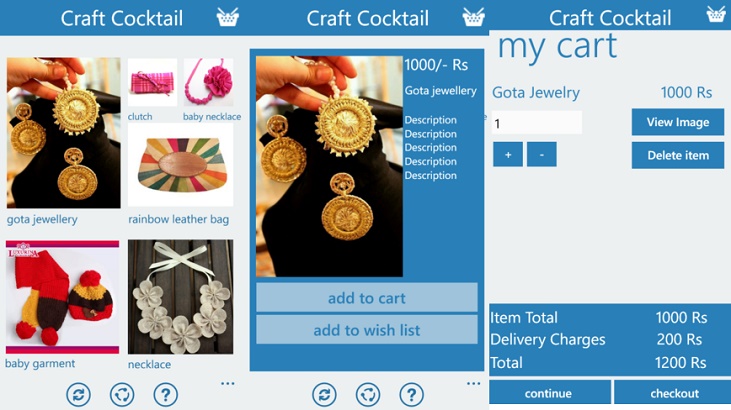Select quantity input field showing 1
Image resolution: width=731 pixels, height=410 pixels.
[x=537, y=123]
